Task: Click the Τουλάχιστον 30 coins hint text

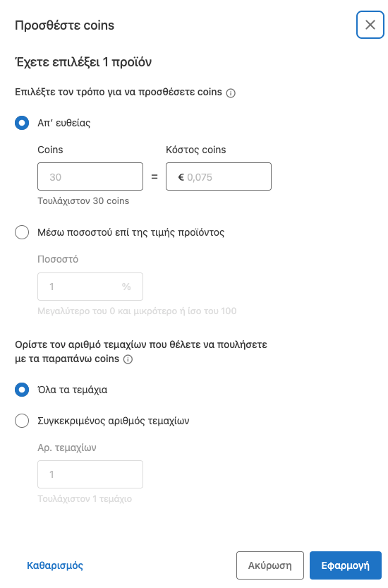Action: pyautogui.click(x=83, y=201)
